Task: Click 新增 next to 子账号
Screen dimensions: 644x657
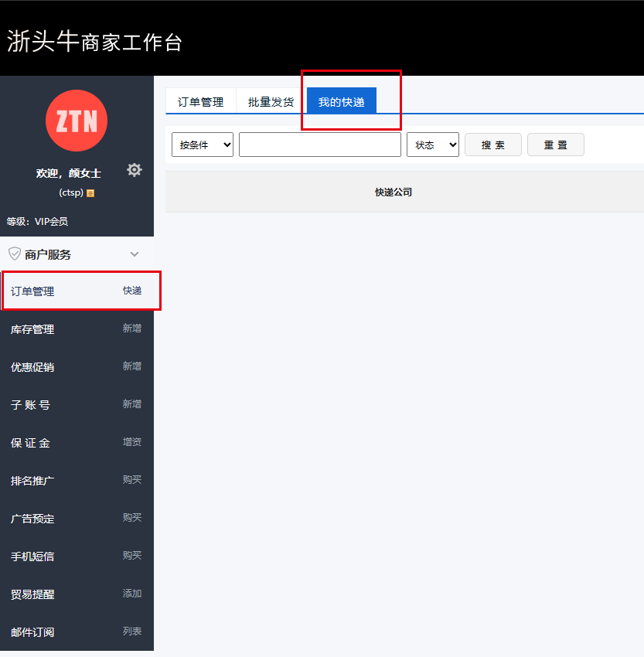Action: click(132, 404)
